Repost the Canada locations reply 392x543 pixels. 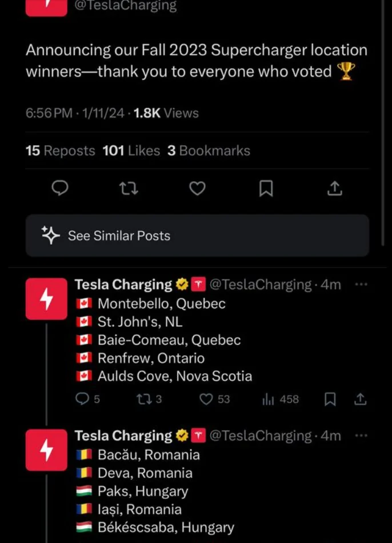pyautogui.click(x=144, y=399)
